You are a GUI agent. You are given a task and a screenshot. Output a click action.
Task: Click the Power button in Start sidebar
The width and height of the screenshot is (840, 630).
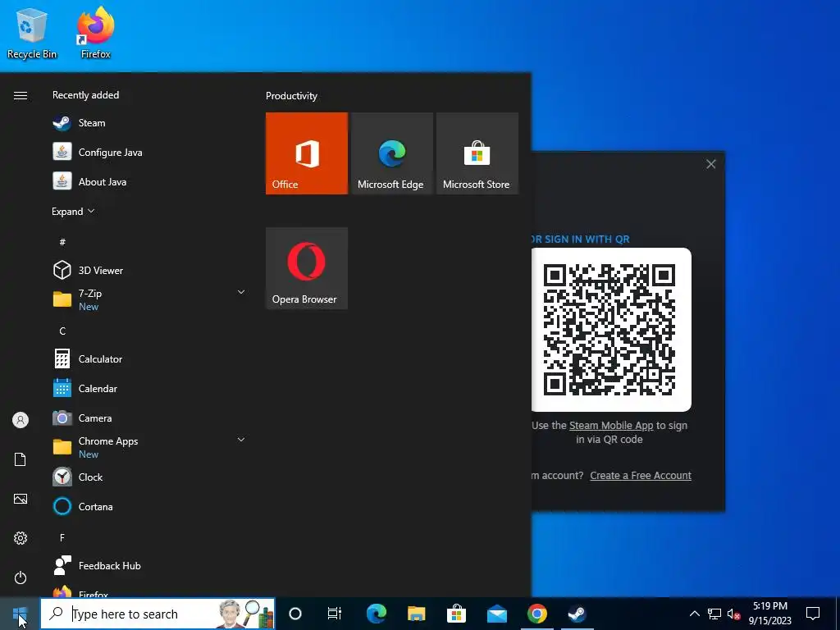click(x=21, y=577)
